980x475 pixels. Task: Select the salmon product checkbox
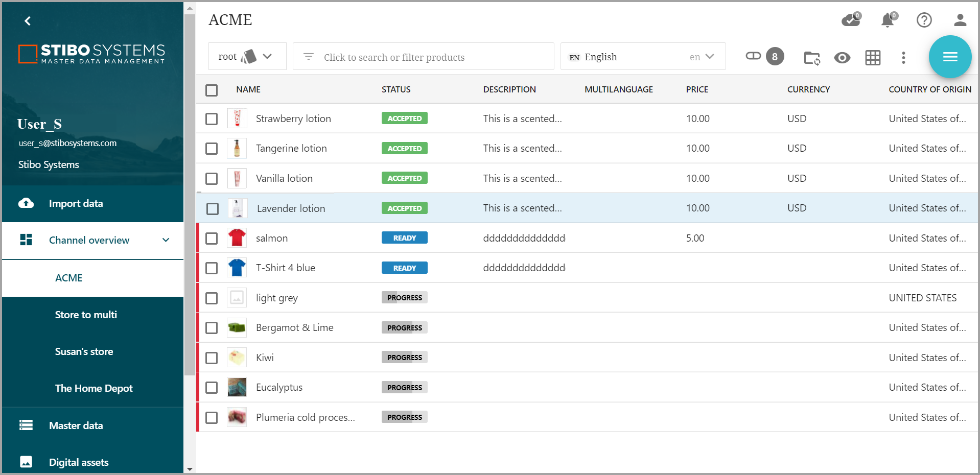coord(212,239)
